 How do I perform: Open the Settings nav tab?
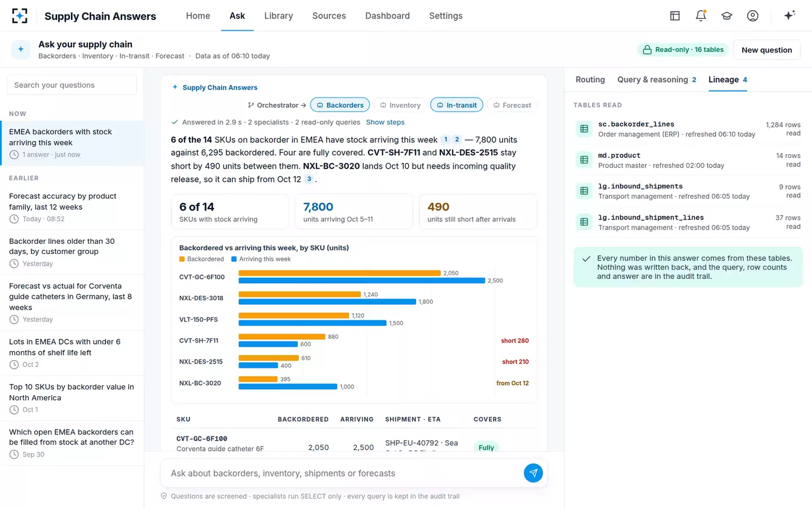point(446,16)
